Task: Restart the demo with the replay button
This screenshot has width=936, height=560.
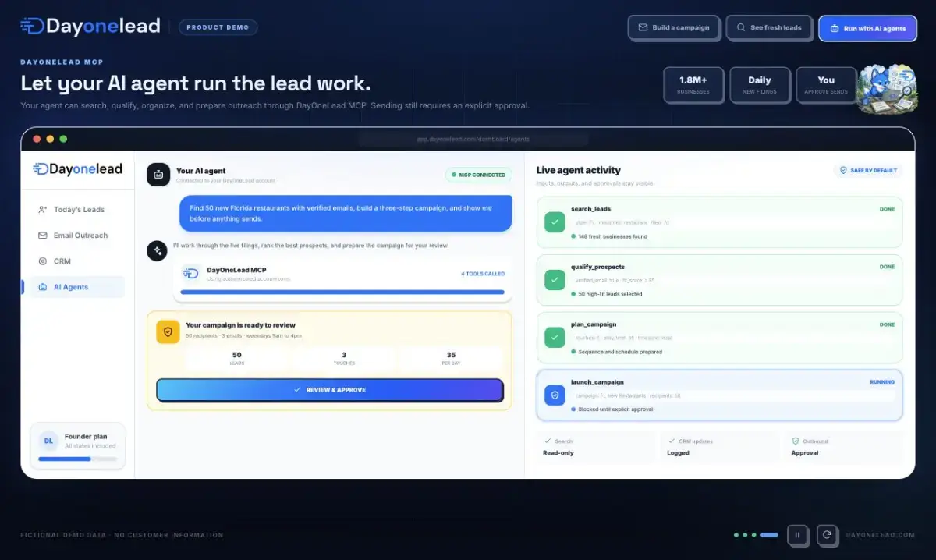Action: pos(828,535)
